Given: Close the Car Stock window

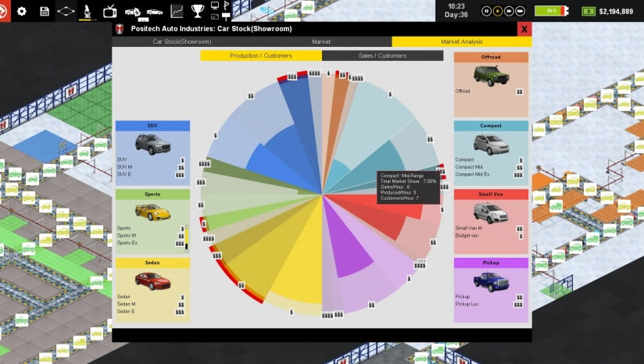Looking at the screenshot, I should pyautogui.click(x=524, y=29).
